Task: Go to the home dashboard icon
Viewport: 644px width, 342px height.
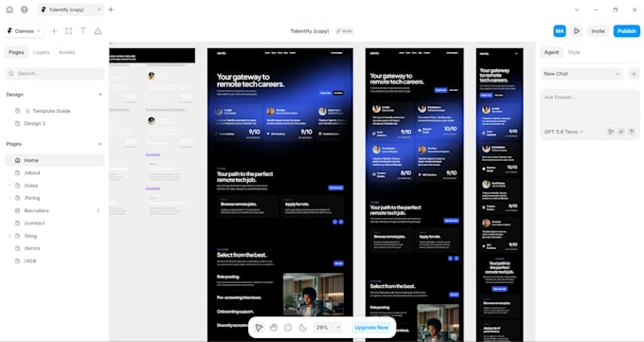Action: 9,9
